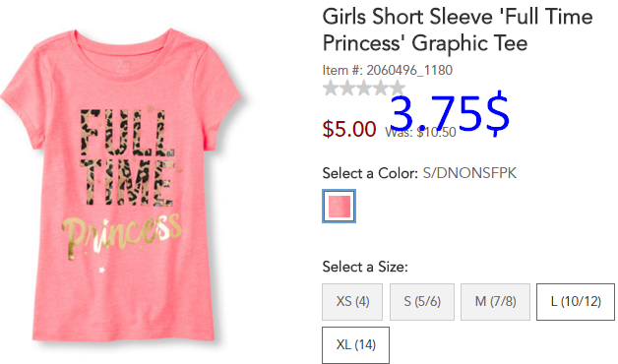Click the Was $10.50 original price

tap(420, 132)
